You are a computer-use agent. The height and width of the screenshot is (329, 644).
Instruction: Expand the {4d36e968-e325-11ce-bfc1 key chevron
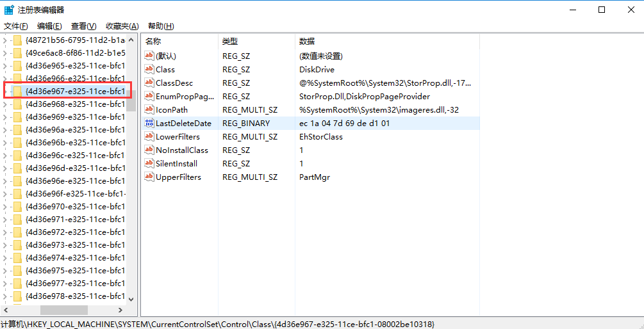click(6, 104)
